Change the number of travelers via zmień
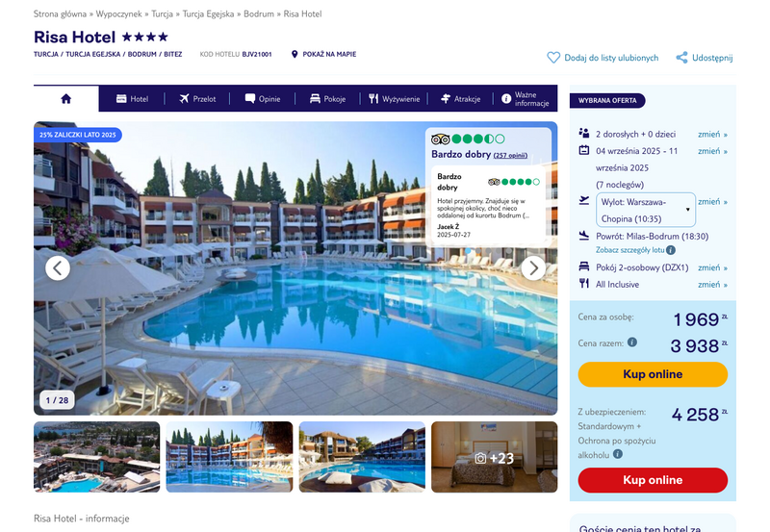Screen dimensions: 770x532 tap(712, 134)
